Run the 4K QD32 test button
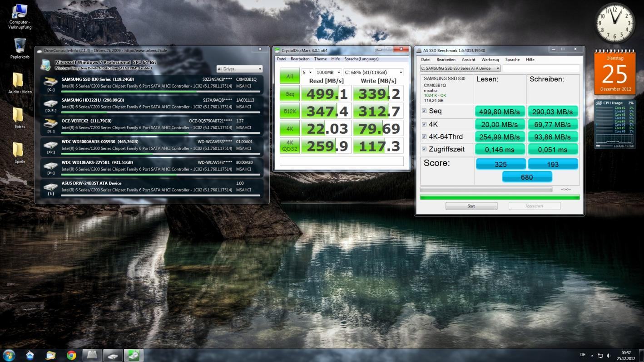The height and width of the screenshot is (362, 644). (x=290, y=145)
